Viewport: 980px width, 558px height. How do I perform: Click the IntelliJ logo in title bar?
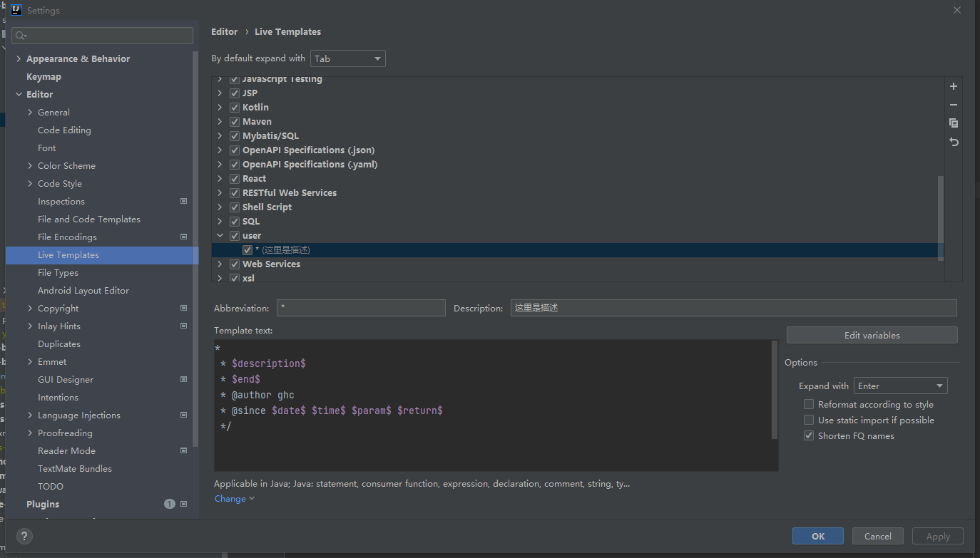(x=16, y=10)
